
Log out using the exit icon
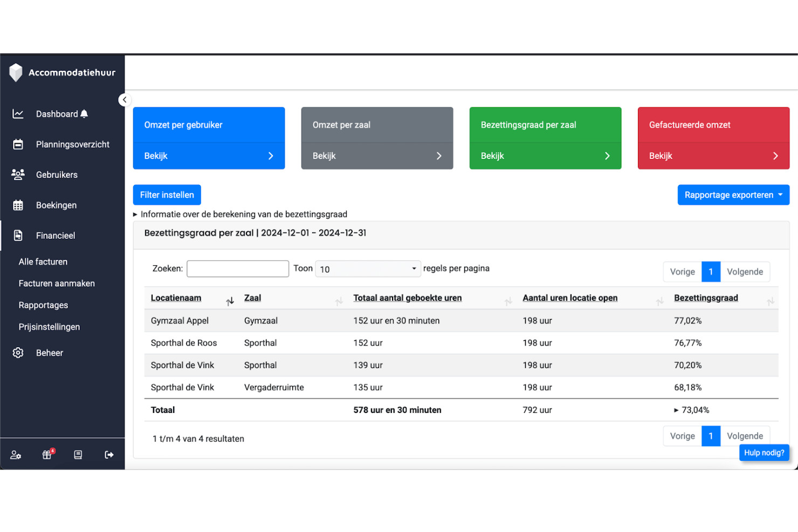tap(109, 454)
